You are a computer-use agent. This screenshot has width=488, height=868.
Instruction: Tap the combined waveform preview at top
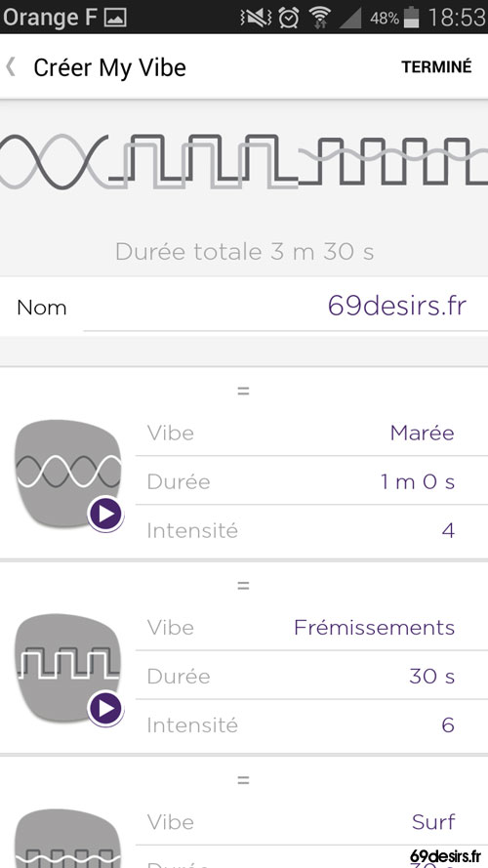(244, 161)
